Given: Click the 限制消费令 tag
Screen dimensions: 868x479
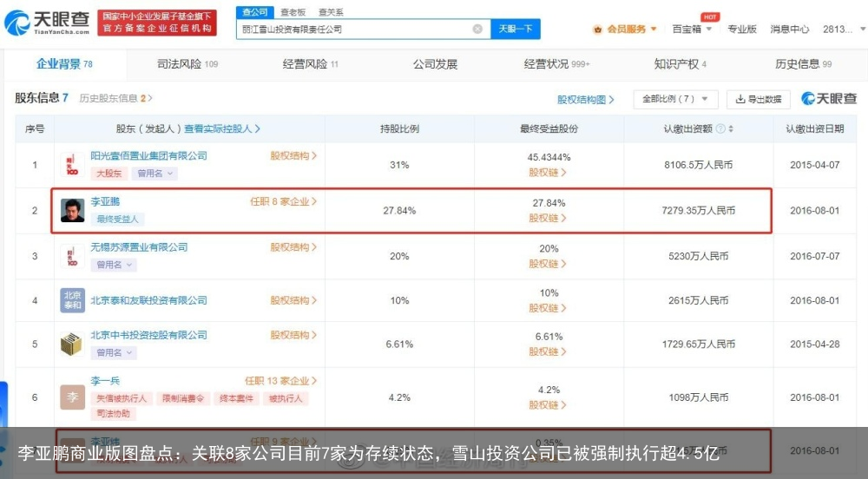Looking at the screenshot, I should 182,399.
